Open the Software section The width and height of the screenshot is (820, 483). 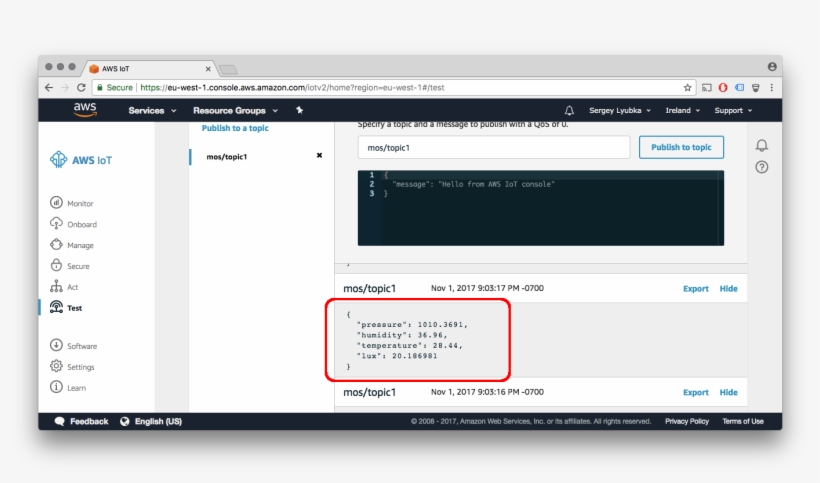pyautogui.click(x=82, y=346)
